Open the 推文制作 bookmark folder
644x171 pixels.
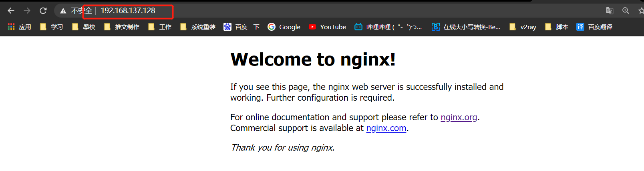tap(121, 27)
